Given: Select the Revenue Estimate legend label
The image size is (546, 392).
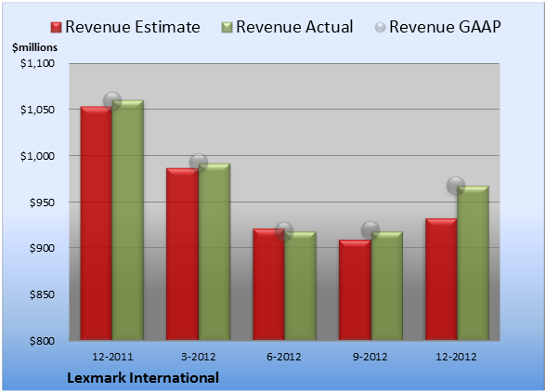Looking at the screenshot, I should 133,27.
